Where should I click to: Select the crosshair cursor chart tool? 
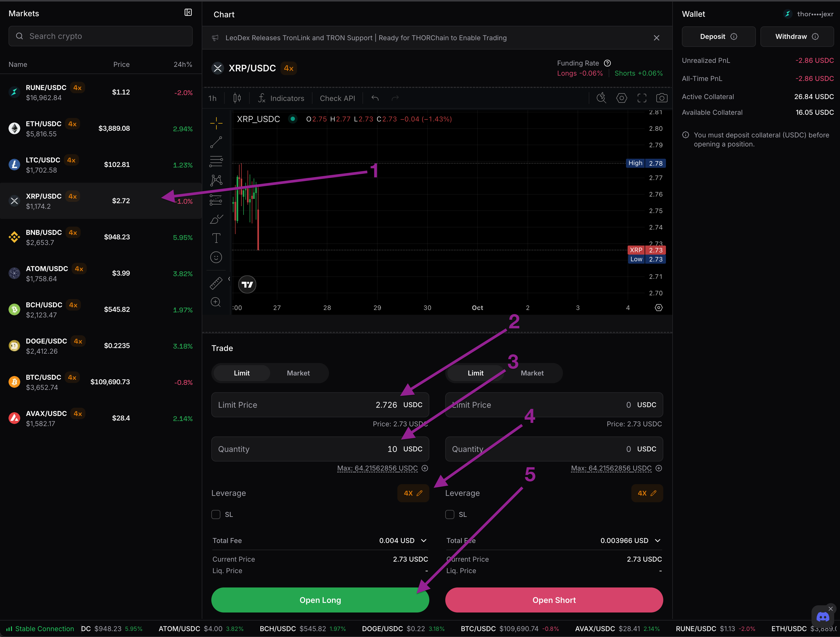(x=216, y=123)
